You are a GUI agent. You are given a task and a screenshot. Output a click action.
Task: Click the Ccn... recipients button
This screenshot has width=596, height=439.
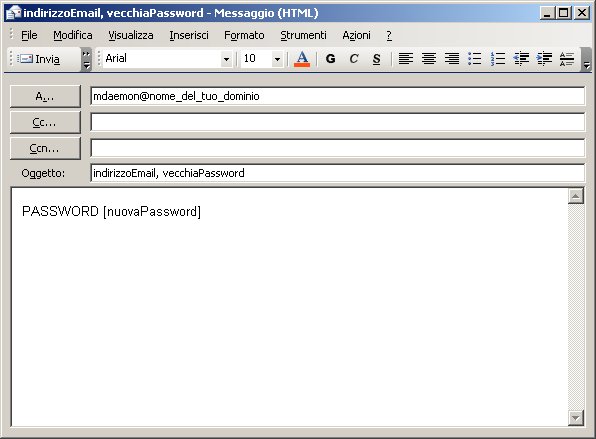point(45,148)
